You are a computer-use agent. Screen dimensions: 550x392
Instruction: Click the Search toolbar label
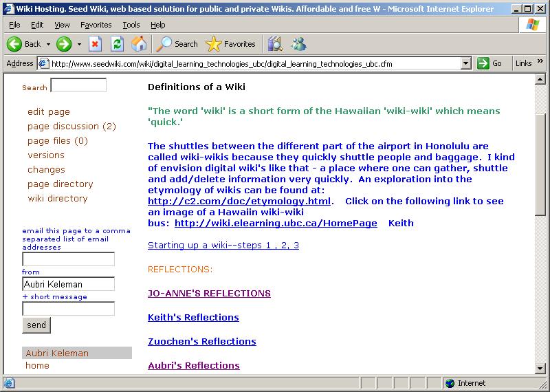[186, 44]
